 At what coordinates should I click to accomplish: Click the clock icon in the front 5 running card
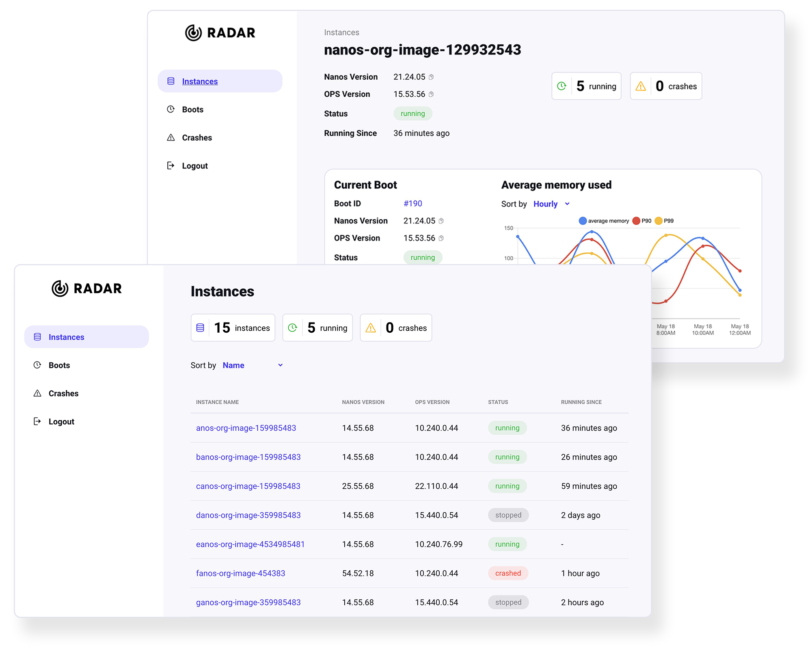point(292,328)
